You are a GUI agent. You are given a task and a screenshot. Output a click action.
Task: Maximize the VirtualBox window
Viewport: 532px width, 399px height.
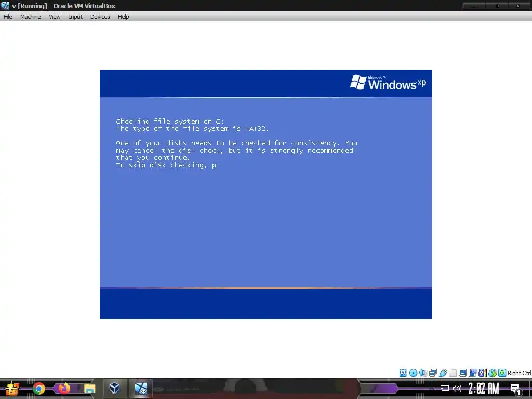coord(497,6)
